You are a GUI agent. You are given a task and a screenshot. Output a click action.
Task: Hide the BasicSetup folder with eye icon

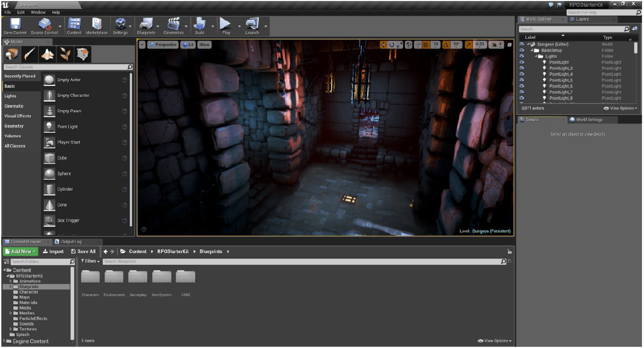pos(521,50)
